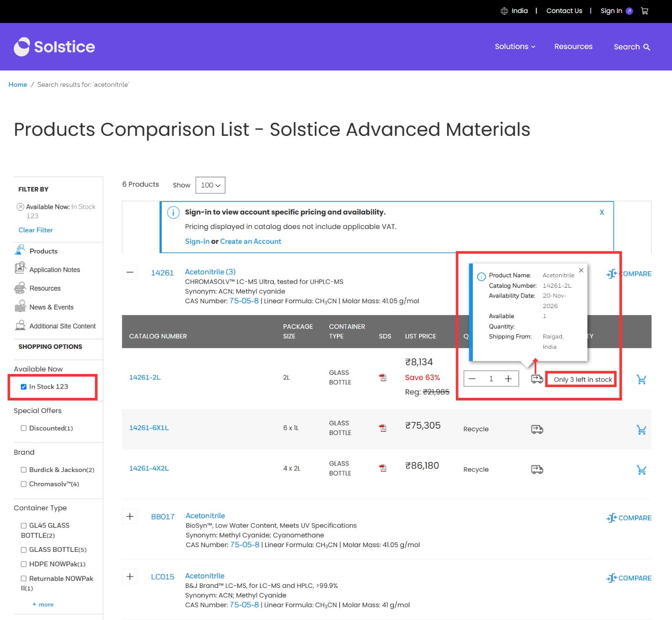Open the Acetonitrile (3) product title

click(x=210, y=272)
